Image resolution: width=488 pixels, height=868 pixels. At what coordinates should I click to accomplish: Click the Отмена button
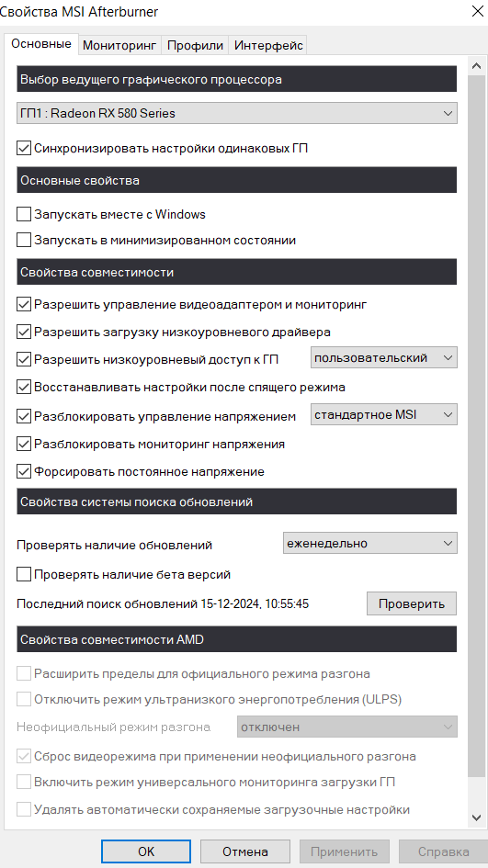tap(244, 851)
